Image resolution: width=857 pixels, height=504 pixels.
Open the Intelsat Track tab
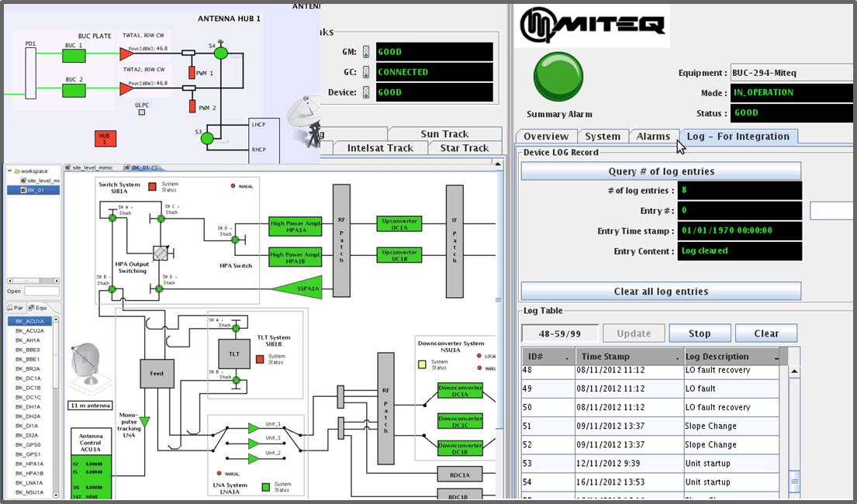[380, 148]
